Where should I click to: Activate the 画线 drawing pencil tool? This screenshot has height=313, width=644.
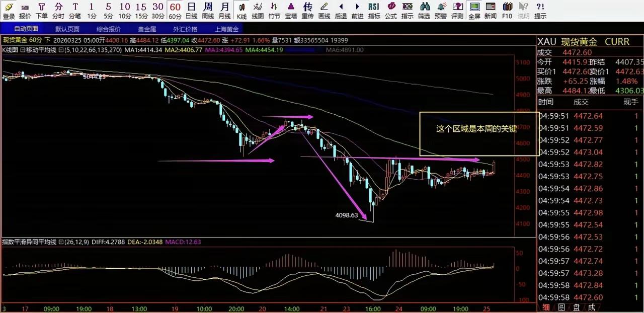click(324, 10)
